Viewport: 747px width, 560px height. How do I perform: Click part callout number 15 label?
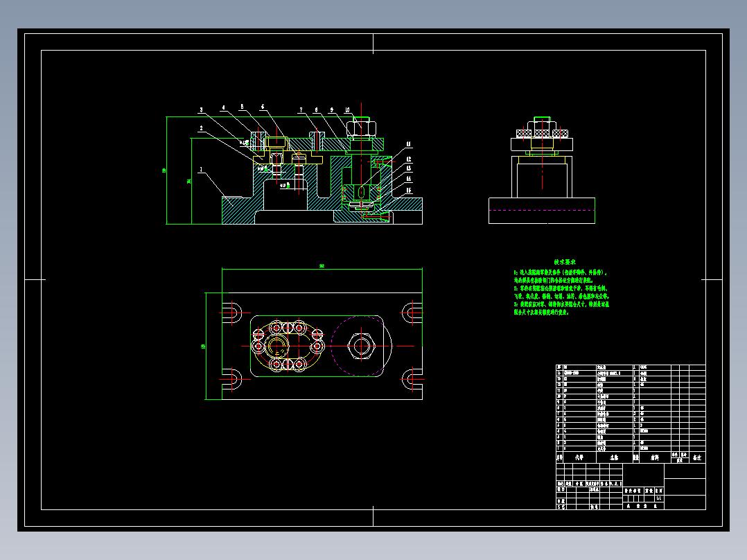point(409,190)
